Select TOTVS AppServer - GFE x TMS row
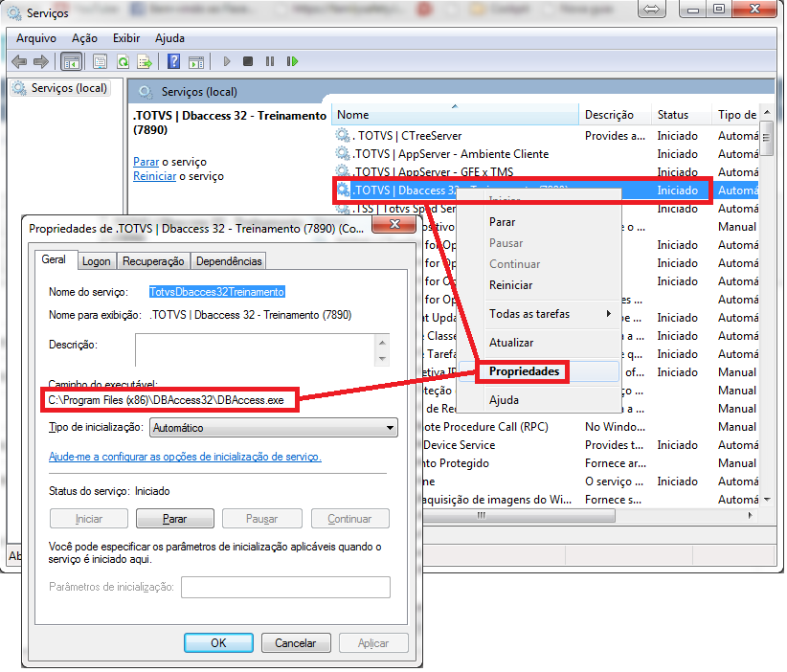Viewport: 787px width, 672px height. coord(546,171)
